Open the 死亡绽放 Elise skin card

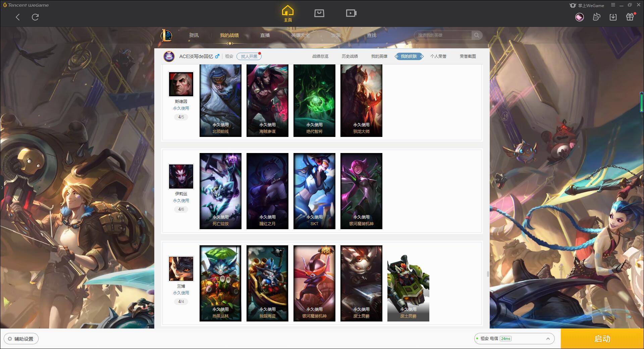coord(220,191)
